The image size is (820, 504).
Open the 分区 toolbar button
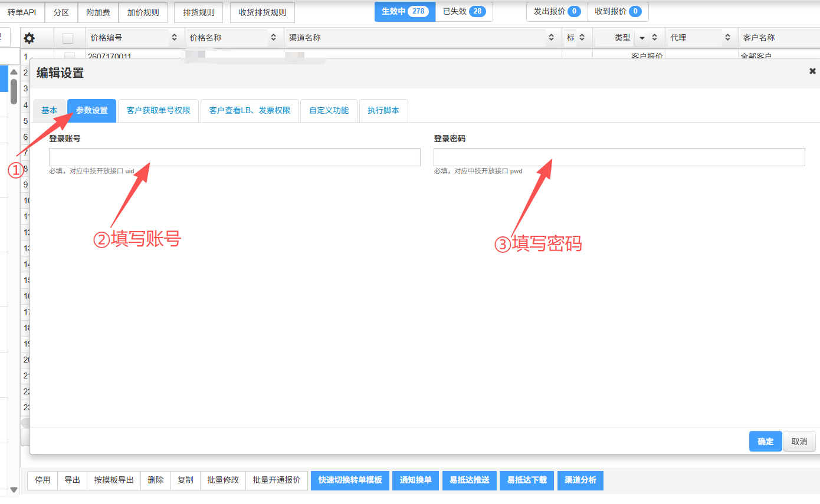point(61,12)
